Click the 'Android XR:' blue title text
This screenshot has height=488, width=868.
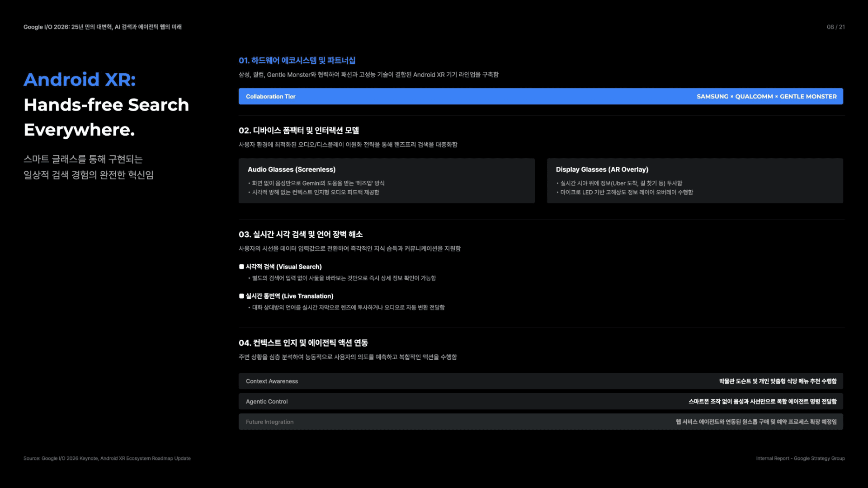pyautogui.click(x=80, y=80)
